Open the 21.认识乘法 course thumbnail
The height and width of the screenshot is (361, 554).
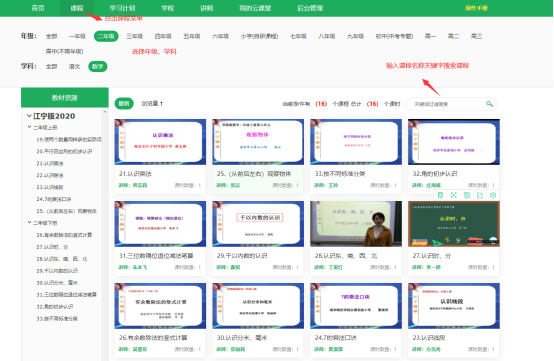[160, 142]
